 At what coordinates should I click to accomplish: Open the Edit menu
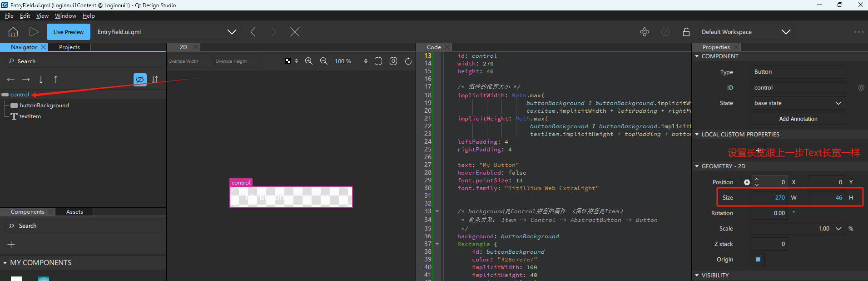tap(25, 15)
